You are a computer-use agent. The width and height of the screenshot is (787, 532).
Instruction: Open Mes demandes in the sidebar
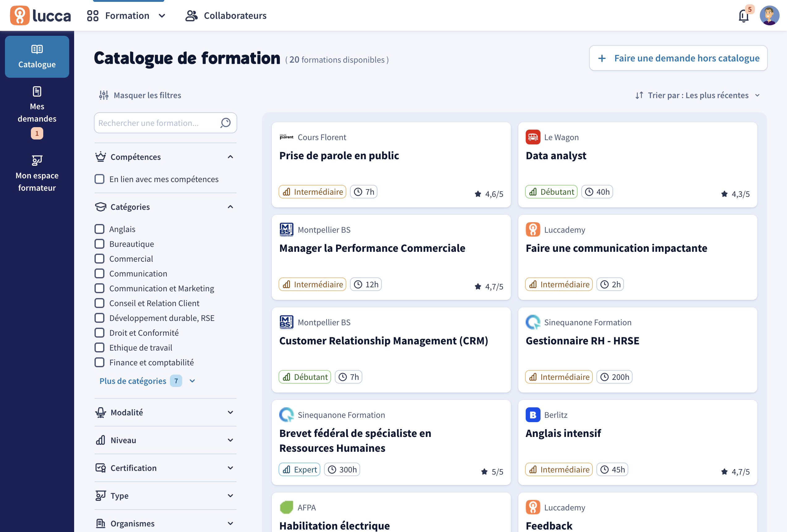pyautogui.click(x=37, y=112)
